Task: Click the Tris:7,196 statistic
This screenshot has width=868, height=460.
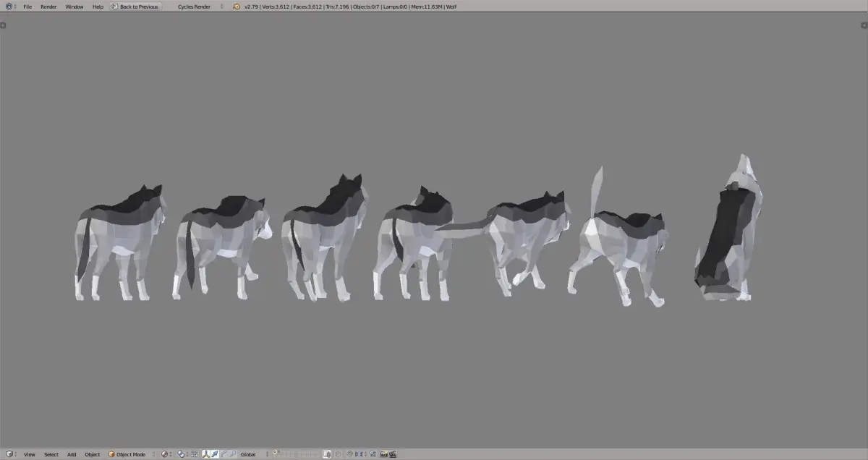Action: pos(336,7)
